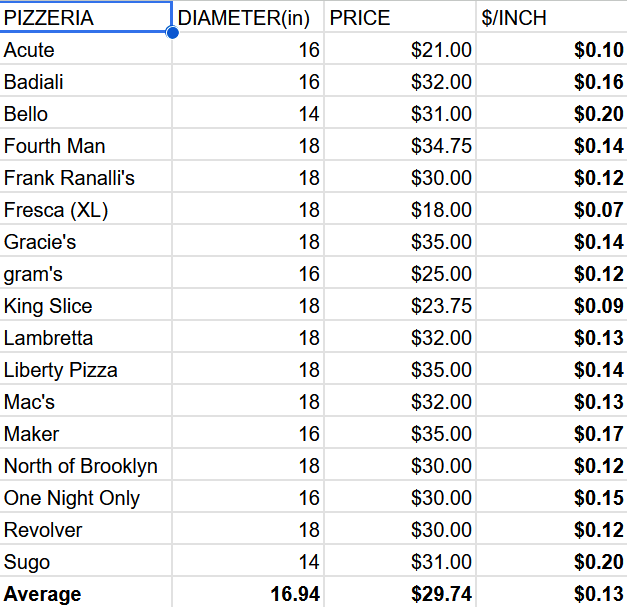Select the One Night Only name cell
Viewport: 627px width, 607px height.
point(85,498)
